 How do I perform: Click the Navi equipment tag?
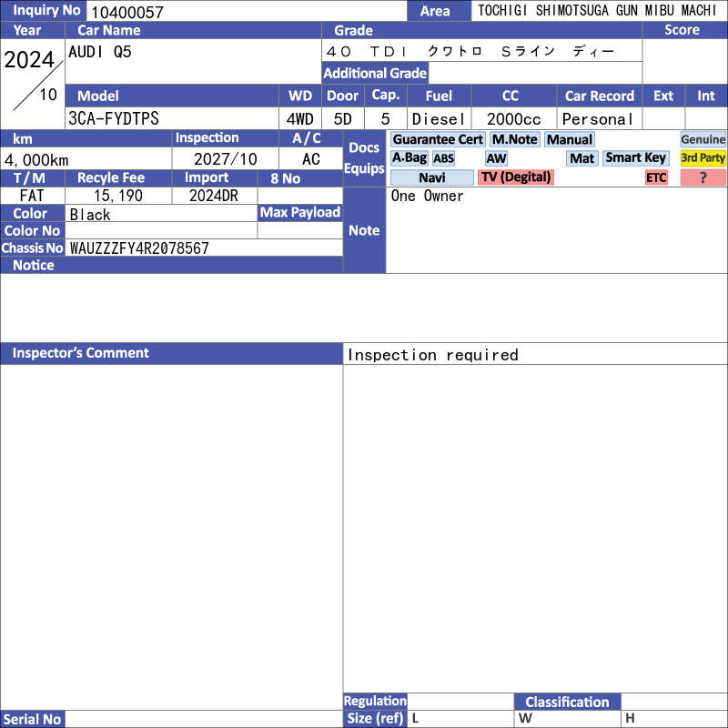tap(431, 177)
